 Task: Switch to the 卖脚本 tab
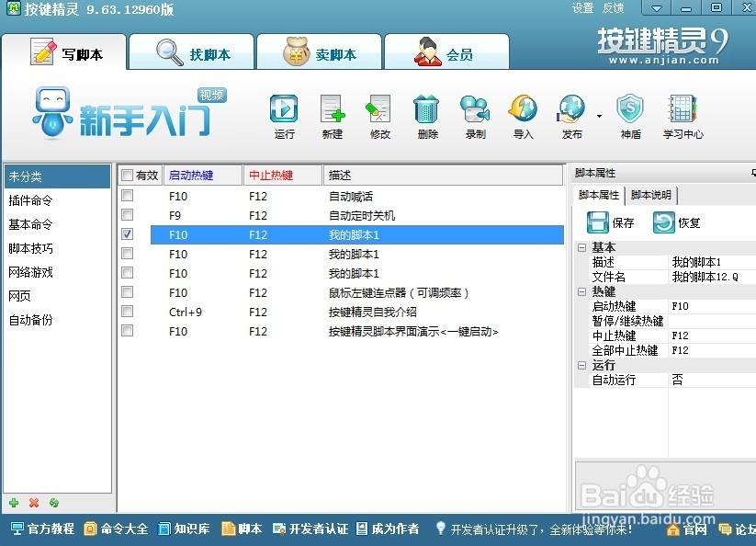coord(319,52)
